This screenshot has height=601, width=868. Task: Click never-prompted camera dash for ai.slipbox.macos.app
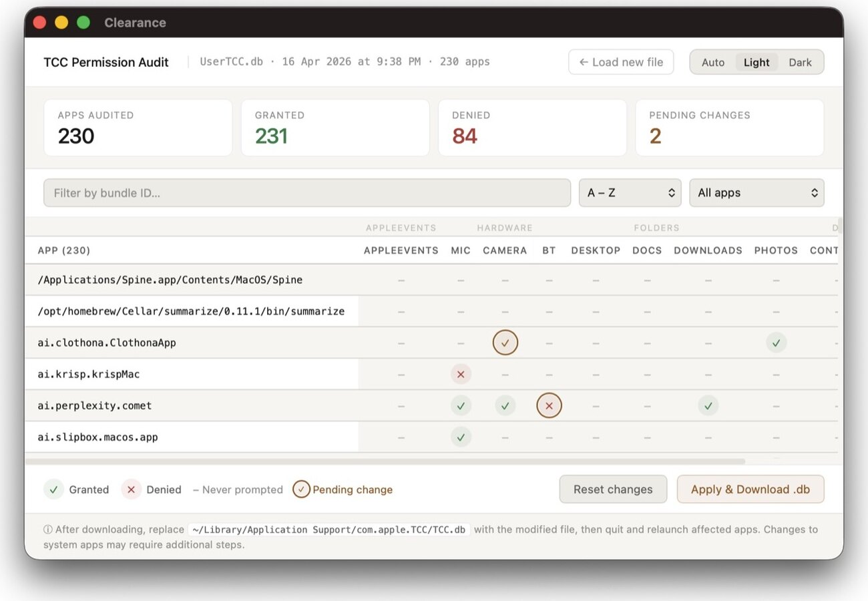tap(505, 437)
